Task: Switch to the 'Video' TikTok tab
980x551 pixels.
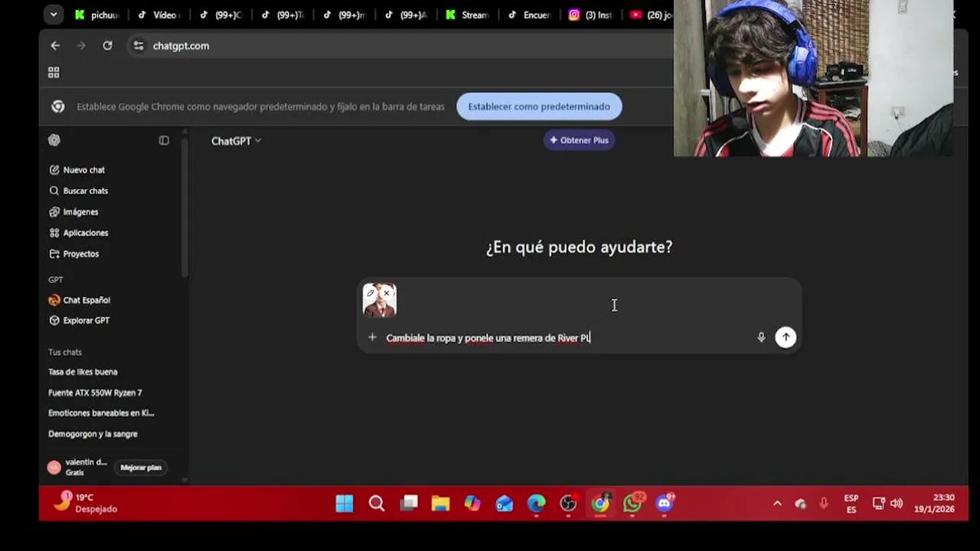Action: click(159, 15)
